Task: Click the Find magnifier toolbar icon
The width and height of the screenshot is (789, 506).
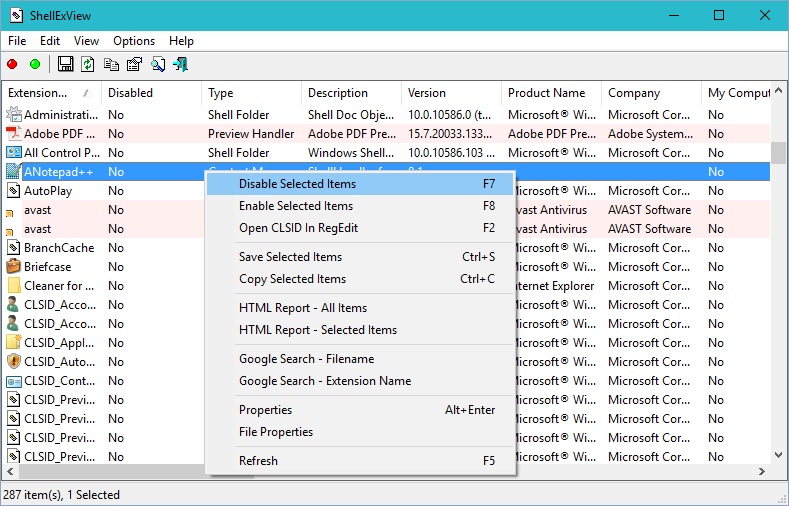Action: pyautogui.click(x=158, y=65)
